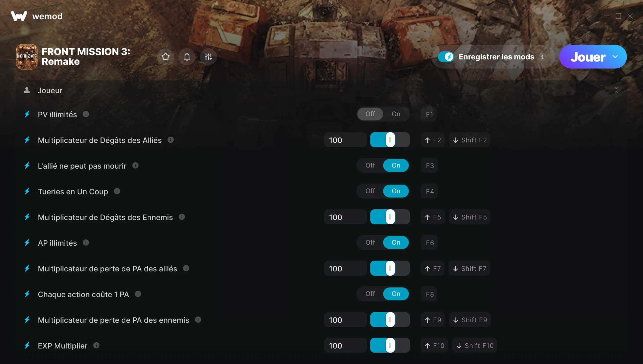Open the Front Mission 3 game thumbnail
This screenshot has width=643, height=364.
pos(27,57)
